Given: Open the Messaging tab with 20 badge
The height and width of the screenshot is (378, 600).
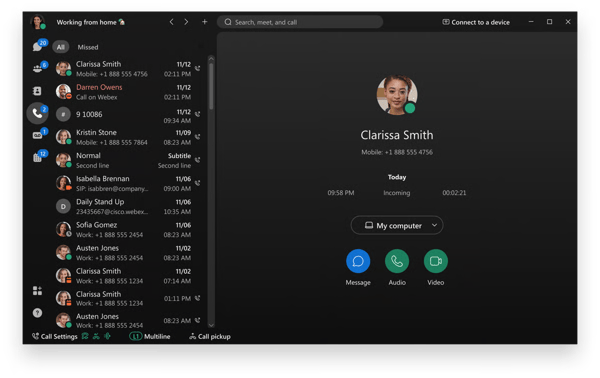Looking at the screenshot, I should click(38, 47).
